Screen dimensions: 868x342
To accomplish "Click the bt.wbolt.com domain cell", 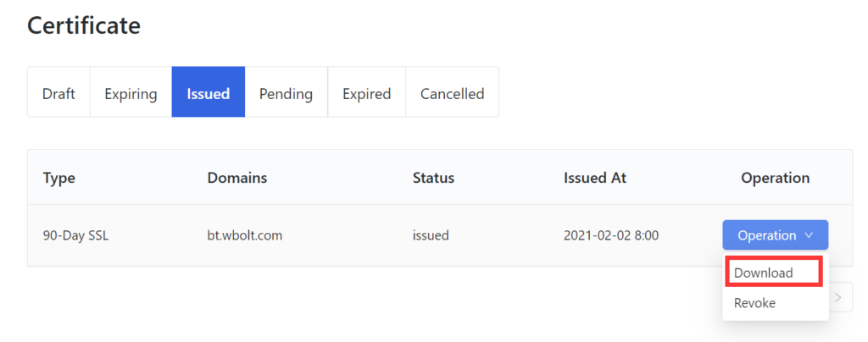I will pos(245,235).
